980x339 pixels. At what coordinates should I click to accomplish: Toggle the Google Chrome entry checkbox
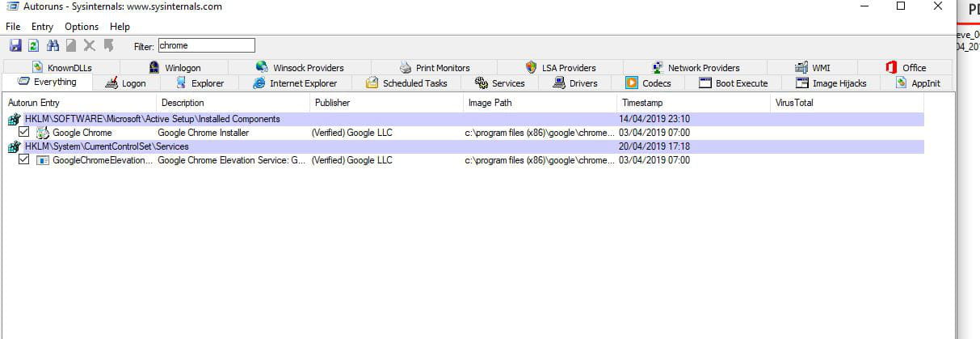coord(23,133)
